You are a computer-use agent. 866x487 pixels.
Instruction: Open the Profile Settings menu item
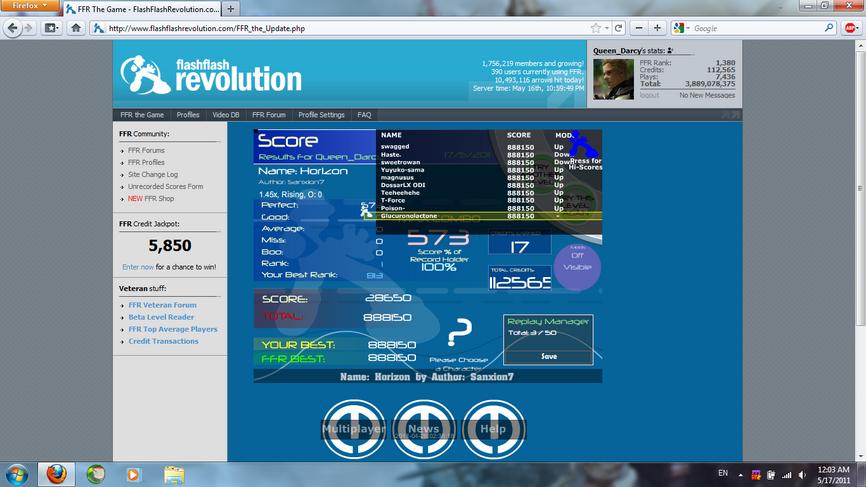click(x=321, y=115)
